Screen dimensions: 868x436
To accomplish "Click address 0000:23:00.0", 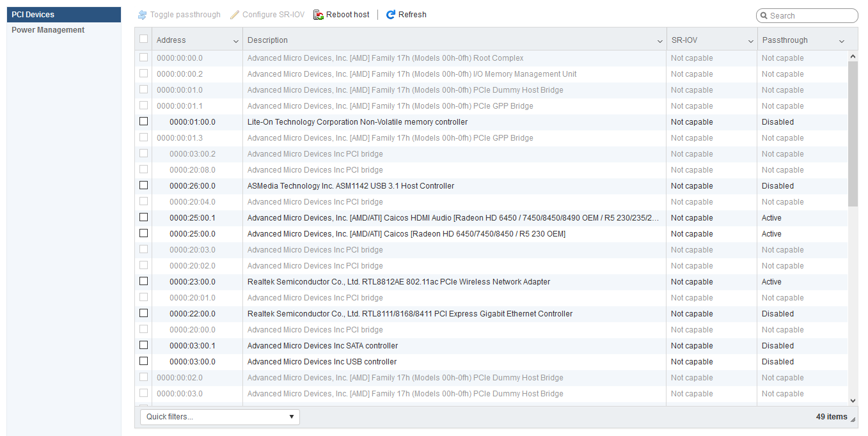I will (193, 282).
